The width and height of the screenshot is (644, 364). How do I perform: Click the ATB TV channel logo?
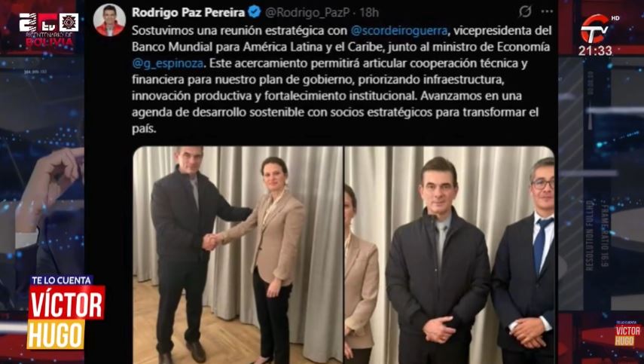click(594, 29)
